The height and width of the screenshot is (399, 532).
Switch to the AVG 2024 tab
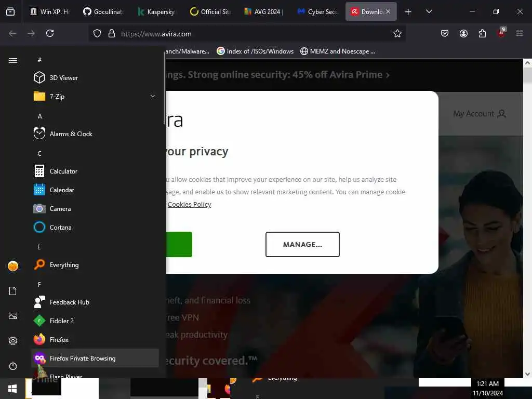pyautogui.click(x=263, y=11)
